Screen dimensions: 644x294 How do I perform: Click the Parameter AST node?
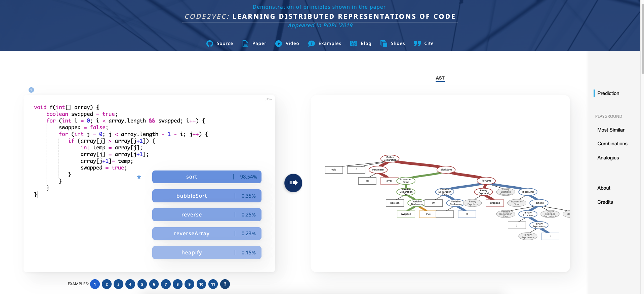(x=378, y=169)
